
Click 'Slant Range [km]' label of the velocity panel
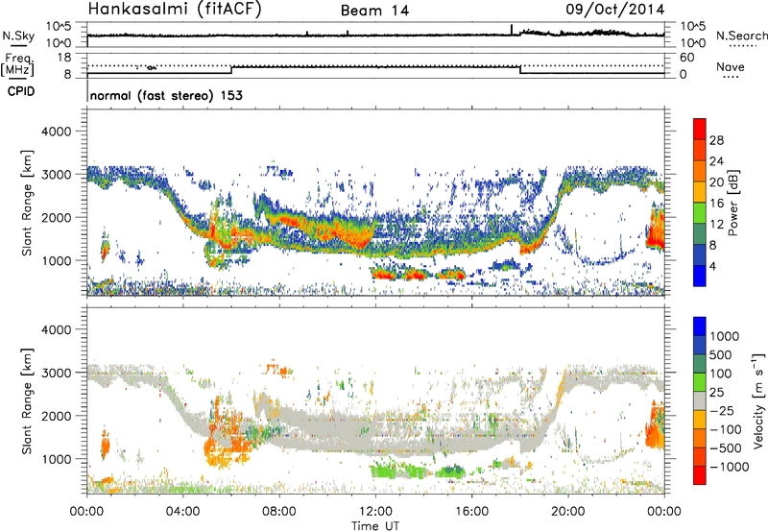27,400
